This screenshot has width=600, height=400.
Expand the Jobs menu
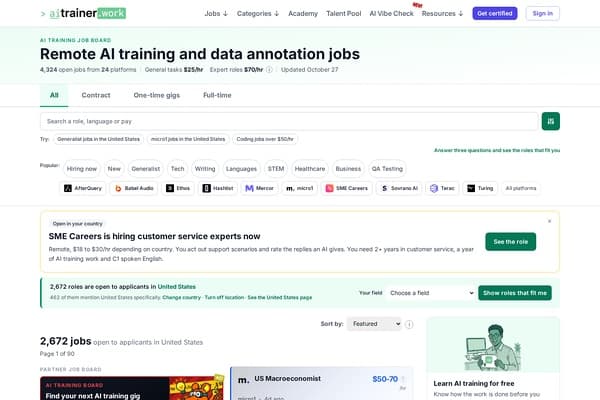[x=216, y=13]
